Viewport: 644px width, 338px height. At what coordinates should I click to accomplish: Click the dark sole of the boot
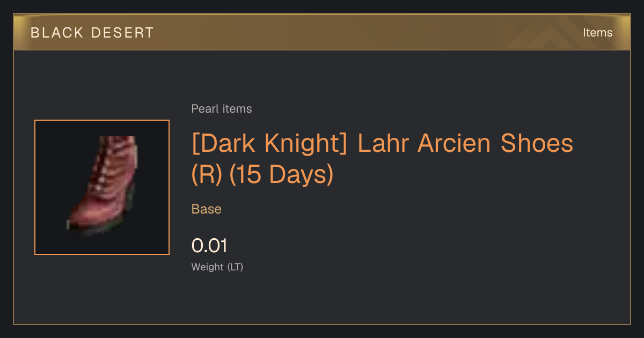point(99,228)
